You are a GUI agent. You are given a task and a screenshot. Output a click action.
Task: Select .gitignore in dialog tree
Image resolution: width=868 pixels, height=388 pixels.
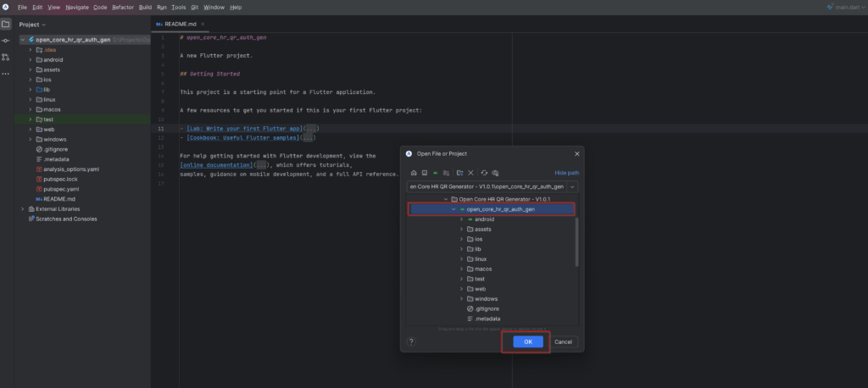pyautogui.click(x=487, y=309)
